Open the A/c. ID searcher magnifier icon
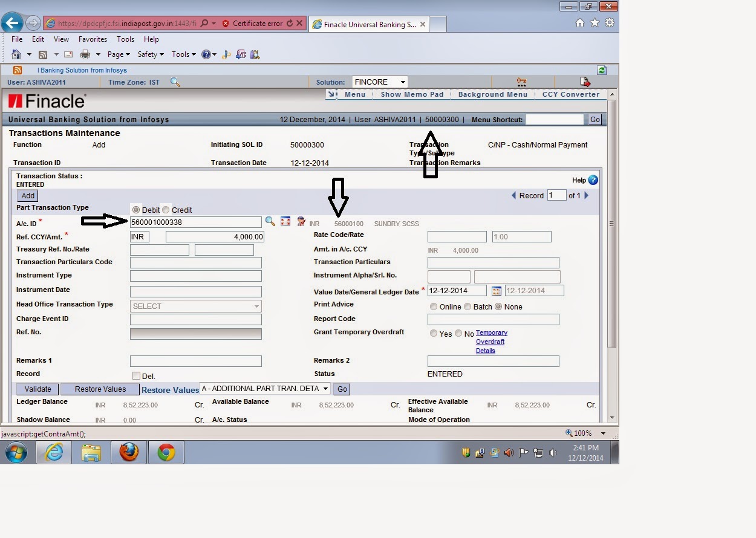Screen dimensions: 756x538 tap(270, 221)
